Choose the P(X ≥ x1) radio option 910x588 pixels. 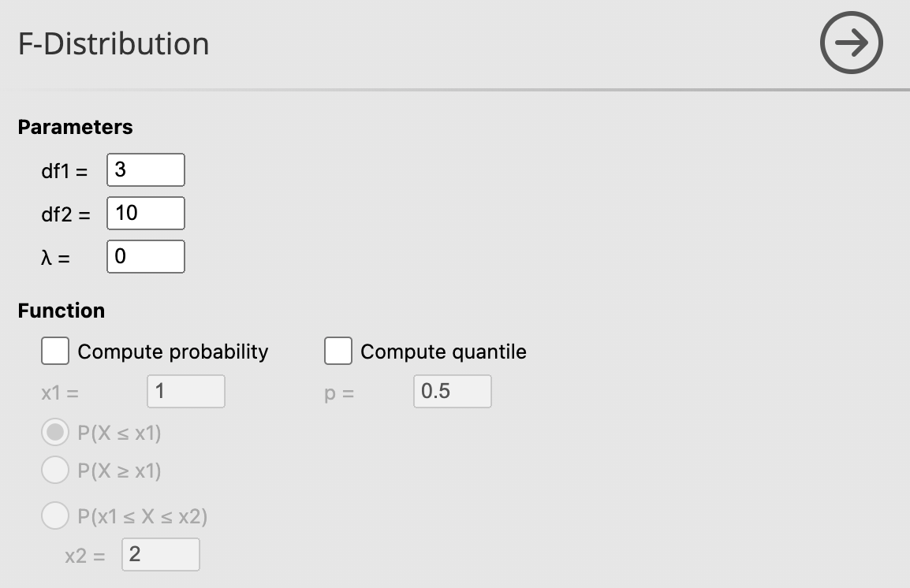[x=55, y=471]
